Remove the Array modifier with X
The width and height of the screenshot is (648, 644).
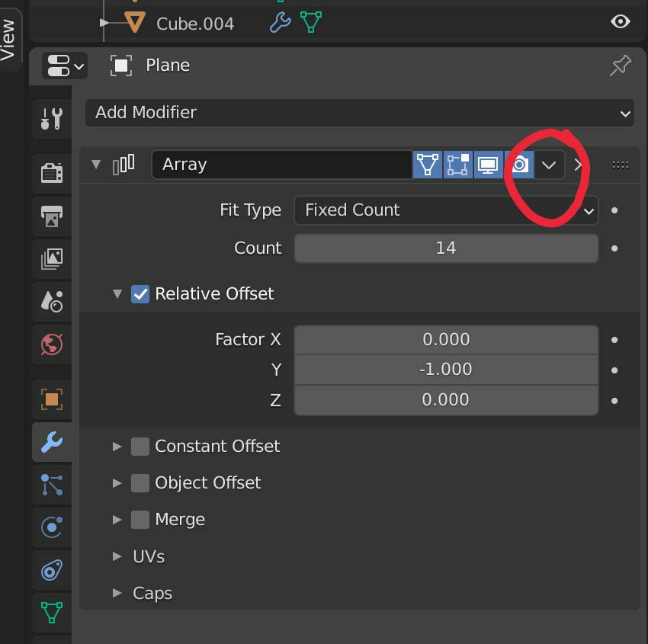pyautogui.click(x=578, y=165)
